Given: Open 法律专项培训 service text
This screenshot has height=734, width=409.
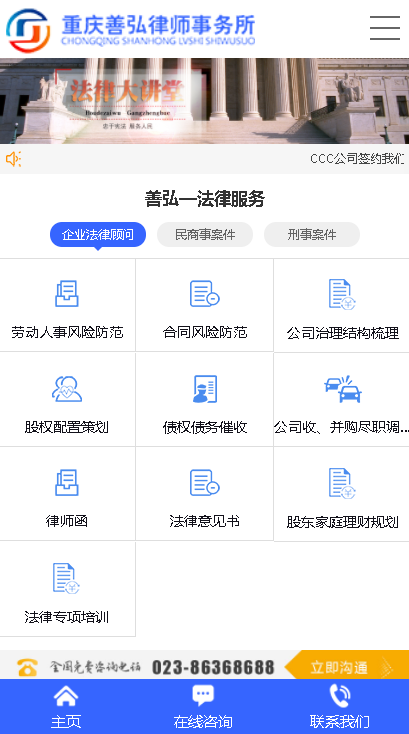Looking at the screenshot, I should 66,617.
